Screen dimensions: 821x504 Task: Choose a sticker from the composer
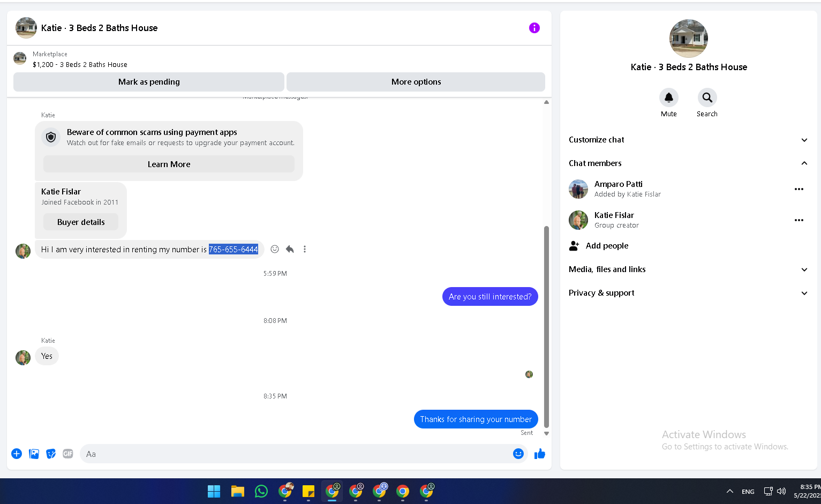pyautogui.click(x=51, y=454)
